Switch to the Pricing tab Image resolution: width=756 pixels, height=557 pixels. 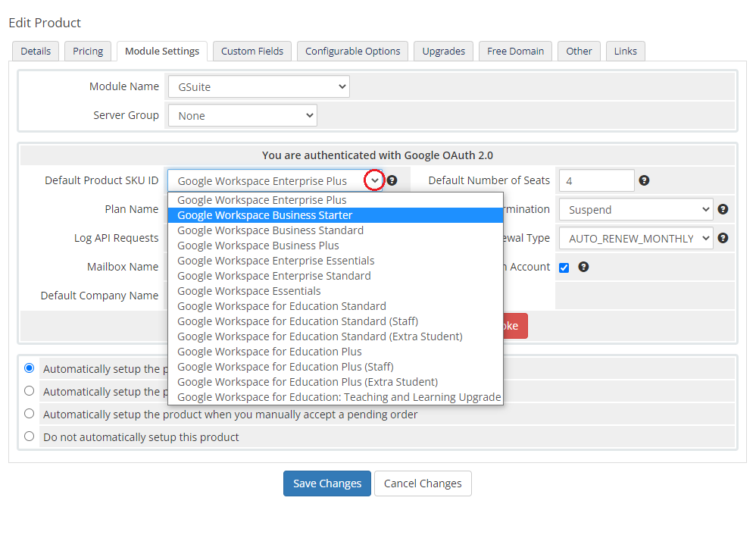click(x=88, y=51)
